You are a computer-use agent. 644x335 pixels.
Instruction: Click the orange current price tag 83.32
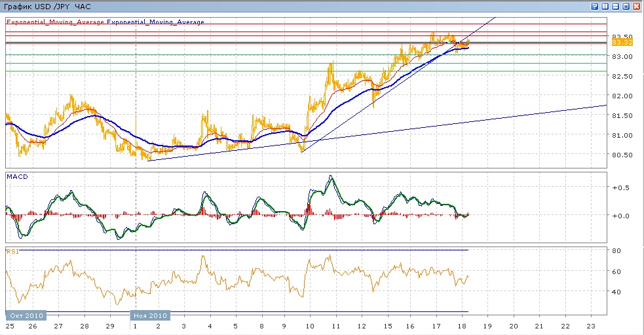pyautogui.click(x=621, y=42)
